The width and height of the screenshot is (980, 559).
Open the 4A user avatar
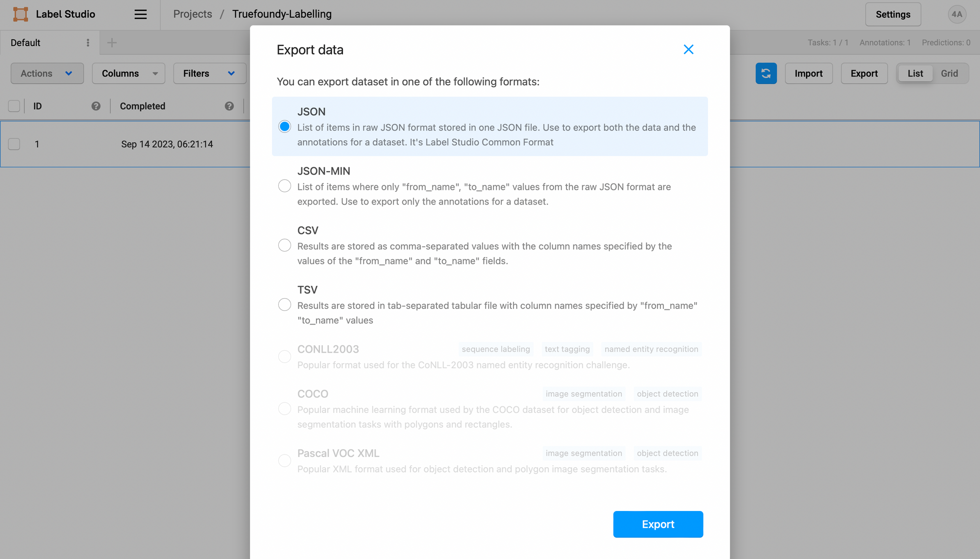(956, 14)
